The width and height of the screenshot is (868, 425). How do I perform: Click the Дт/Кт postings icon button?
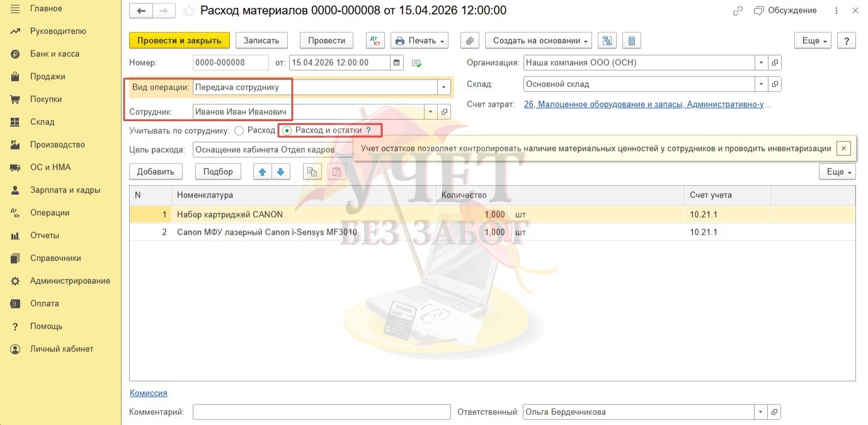[x=375, y=40]
